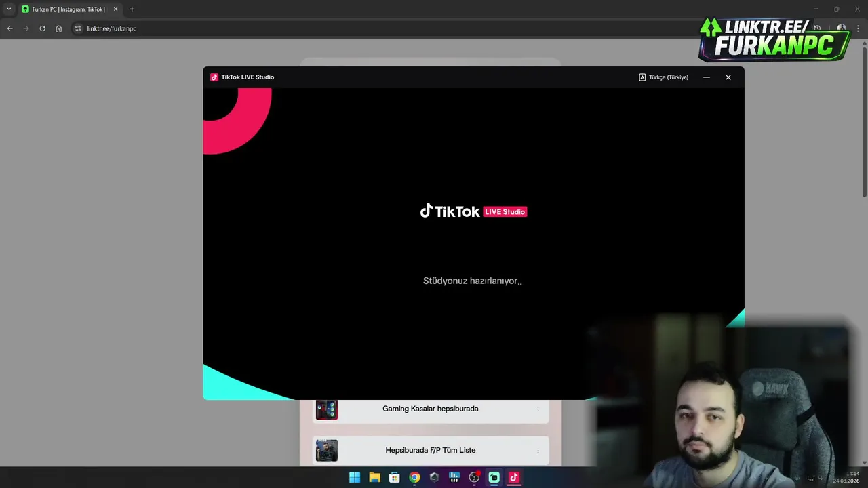
Task: Open the blue equalizer-bars app in taskbar
Action: point(454,477)
